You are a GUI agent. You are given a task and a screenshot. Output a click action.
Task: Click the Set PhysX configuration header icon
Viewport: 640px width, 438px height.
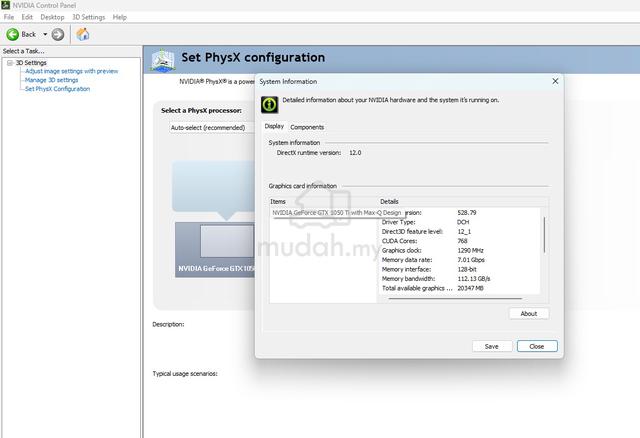coord(163,60)
